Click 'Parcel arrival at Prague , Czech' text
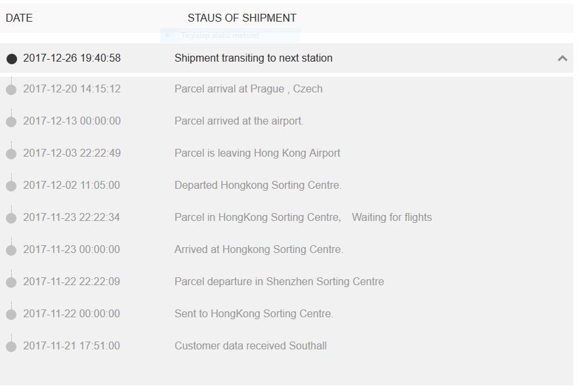The width and height of the screenshot is (580, 392). (x=248, y=89)
